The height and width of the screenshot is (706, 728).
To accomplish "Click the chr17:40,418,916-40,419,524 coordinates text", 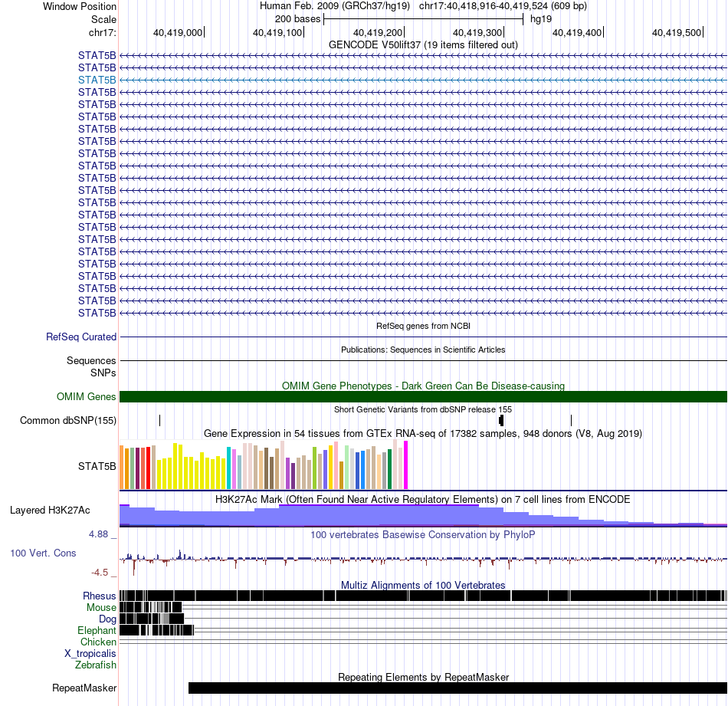I will tap(503, 6).
